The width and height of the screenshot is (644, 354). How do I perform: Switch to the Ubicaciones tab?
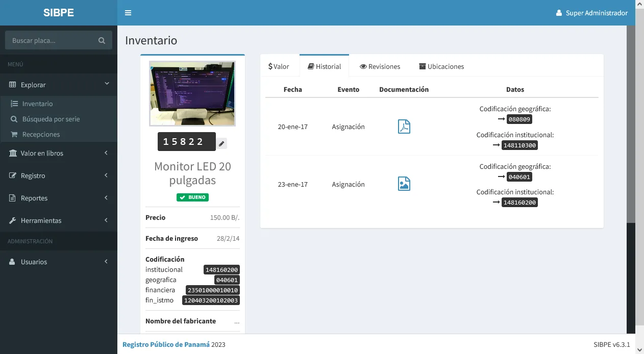pos(441,66)
